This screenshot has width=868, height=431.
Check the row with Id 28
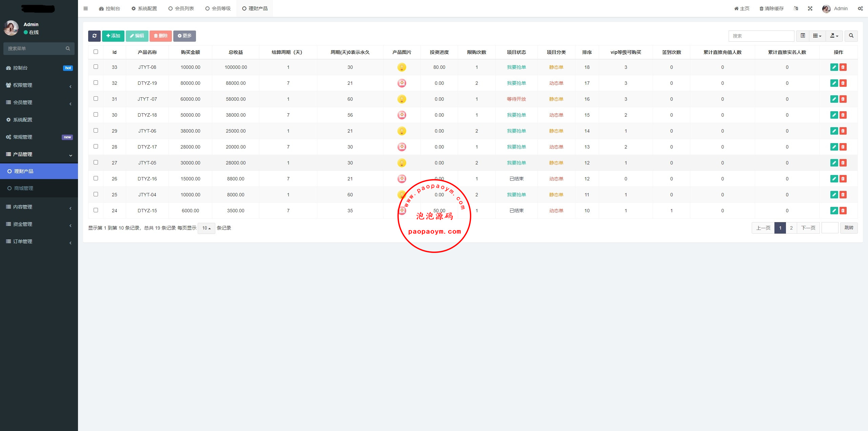pyautogui.click(x=96, y=146)
